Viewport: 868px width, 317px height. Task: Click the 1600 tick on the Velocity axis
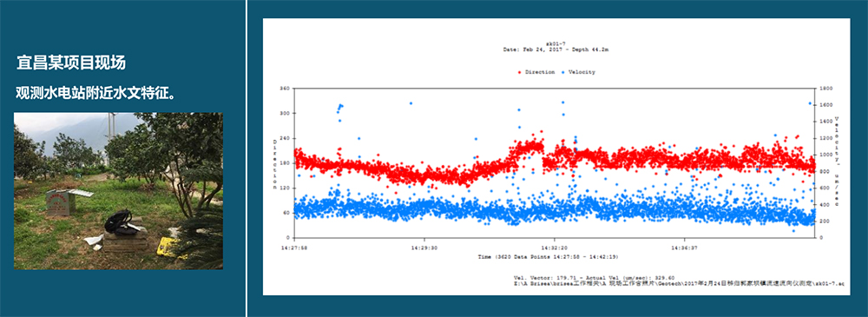(x=825, y=105)
